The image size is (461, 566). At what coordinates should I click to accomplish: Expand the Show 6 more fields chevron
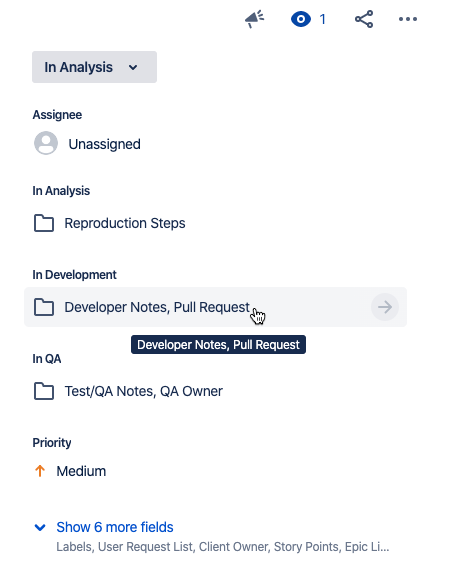tap(40, 527)
